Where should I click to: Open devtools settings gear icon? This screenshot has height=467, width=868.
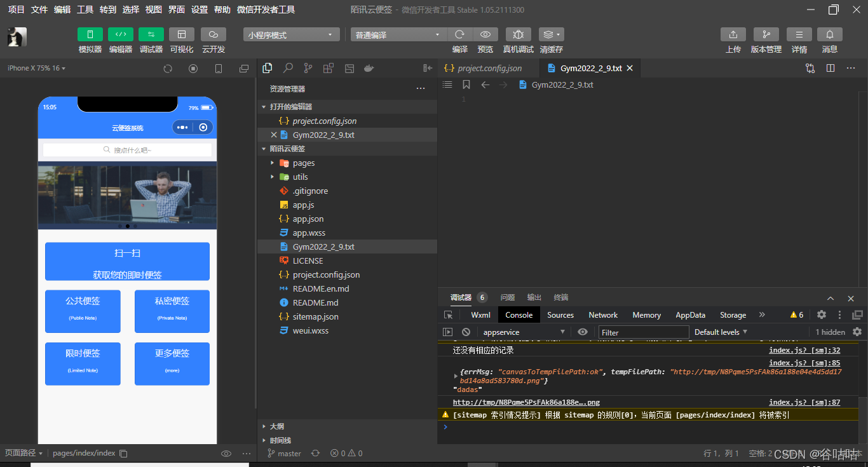pos(822,315)
